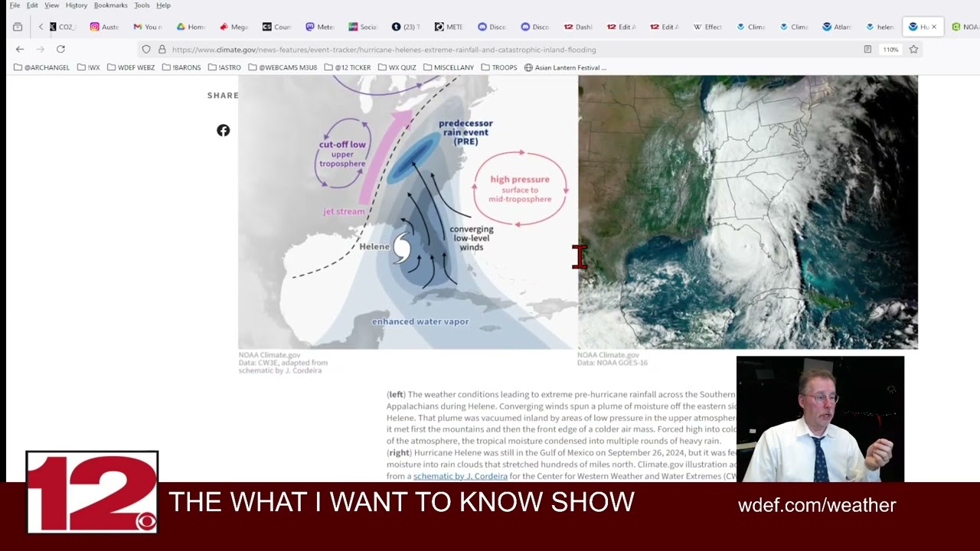Switch to the helen tab
This screenshot has width=980, height=551.
pos(880,27)
